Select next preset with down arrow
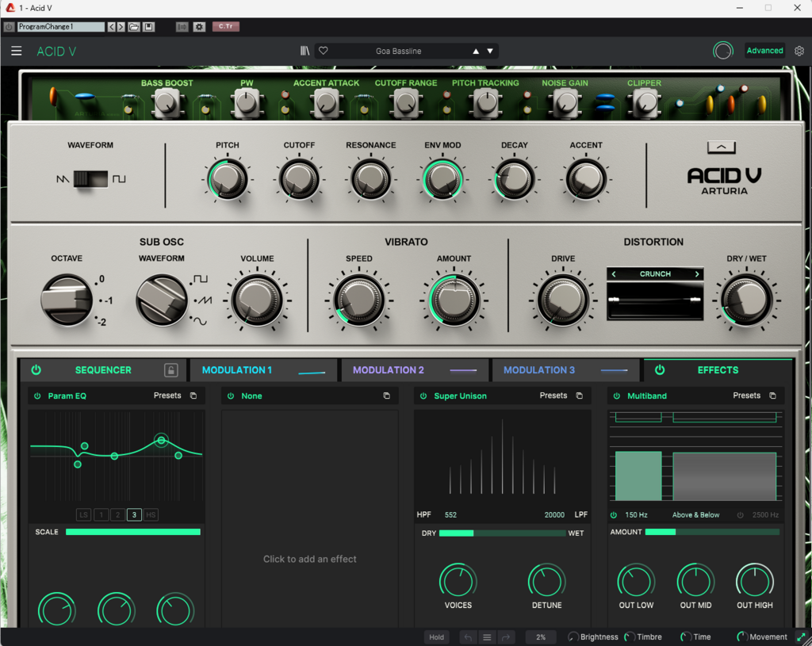 [490, 52]
